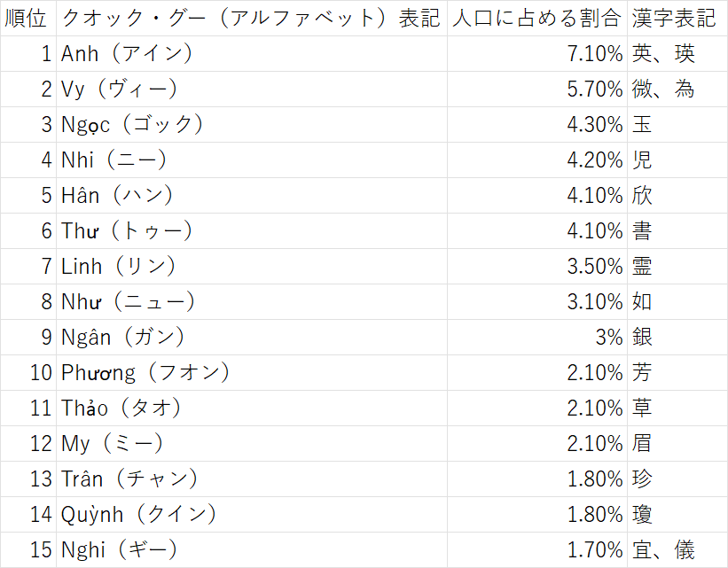Click the rank 12 cell

point(28,444)
